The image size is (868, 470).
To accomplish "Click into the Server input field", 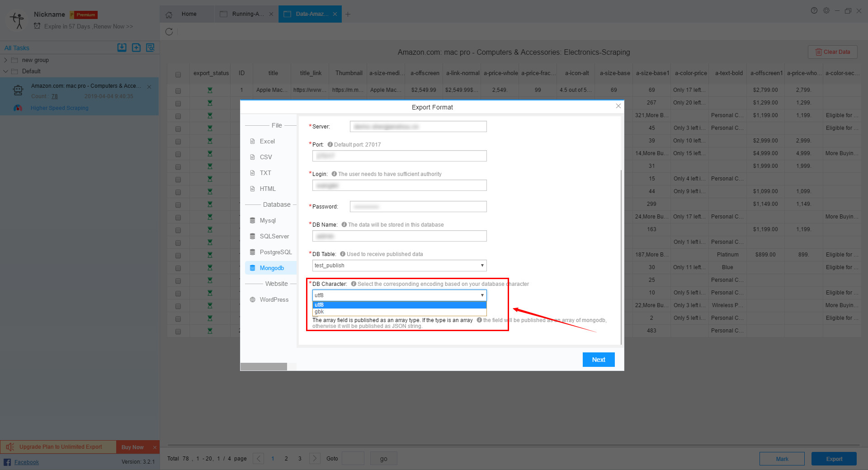I will click(x=418, y=127).
